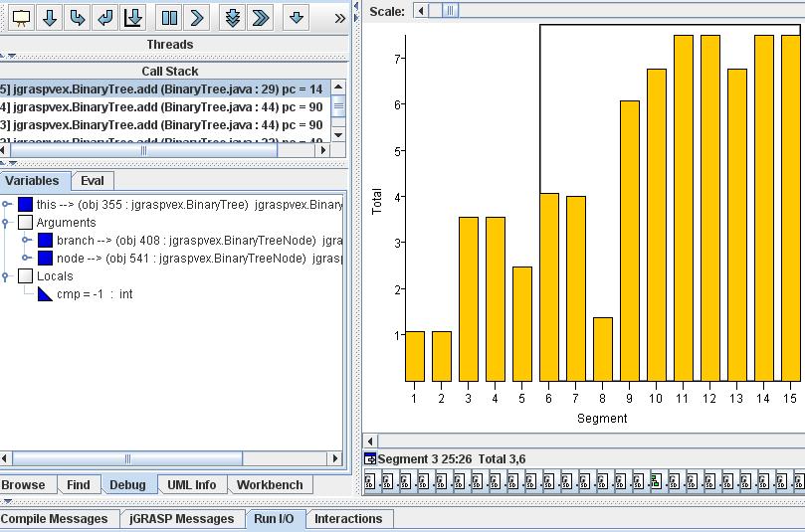Image resolution: width=805 pixels, height=532 pixels.
Task: Select the segment 3 bar in chart
Action: (x=469, y=299)
